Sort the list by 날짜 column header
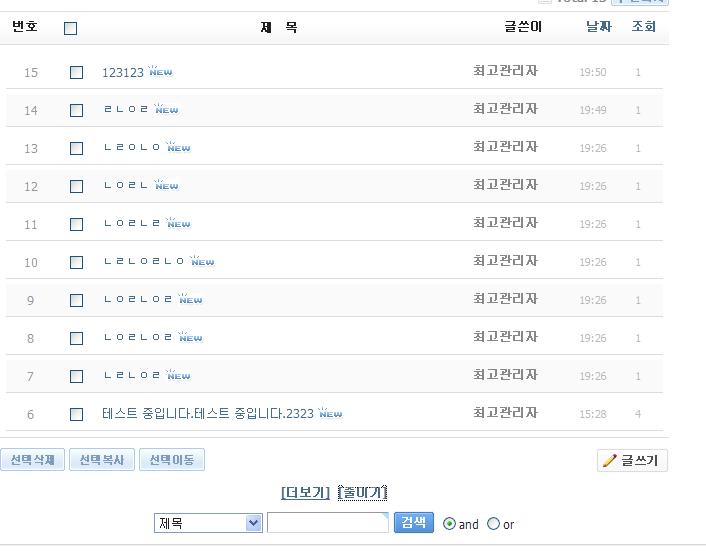The image size is (706, 551). (x=599, y=27)
